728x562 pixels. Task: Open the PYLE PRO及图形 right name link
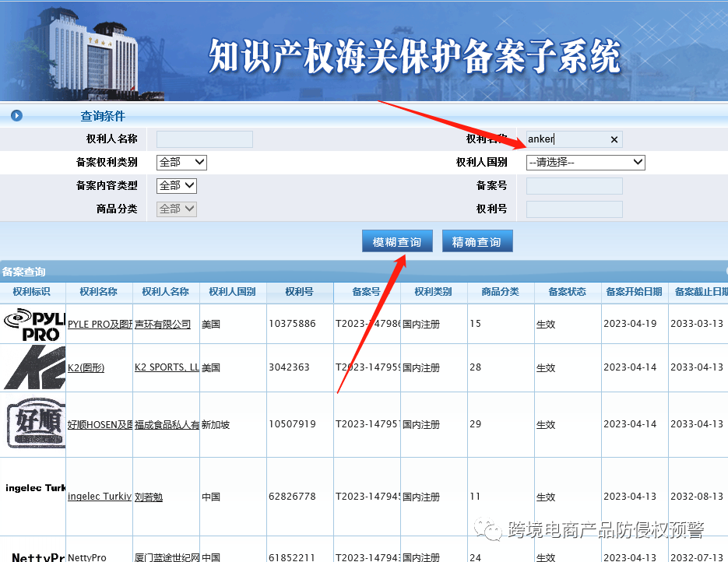pos(100,325)
